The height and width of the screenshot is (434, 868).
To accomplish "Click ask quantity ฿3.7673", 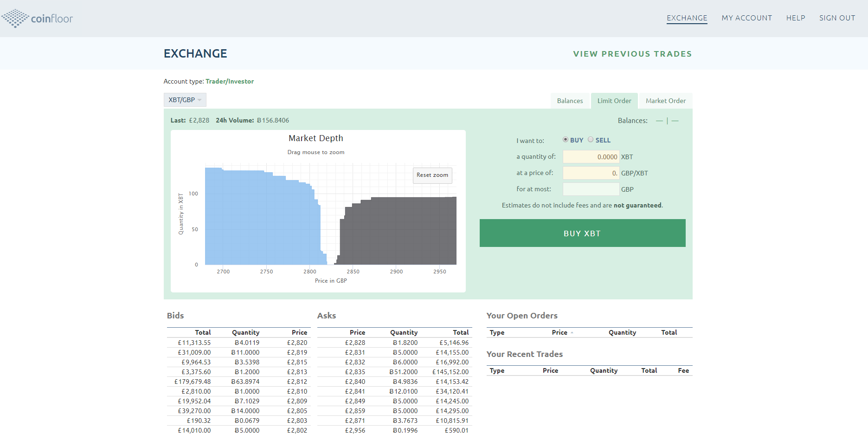I will click(405, 421).
